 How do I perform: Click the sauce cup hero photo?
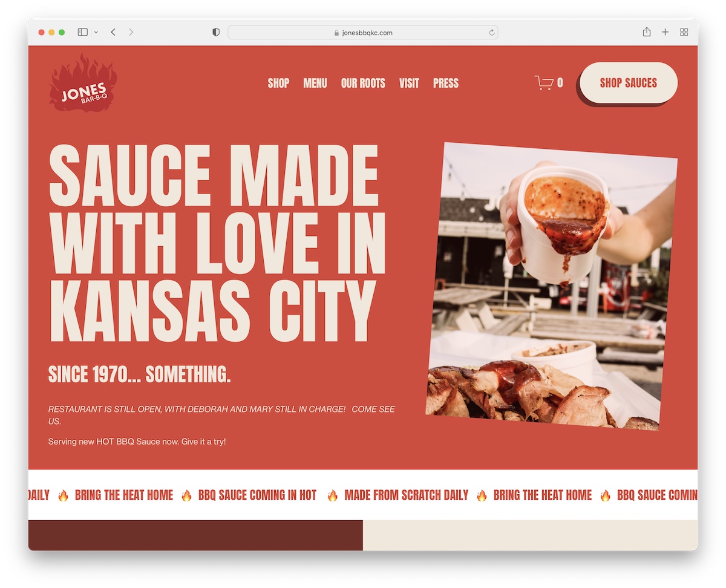[x=552, y=286]
